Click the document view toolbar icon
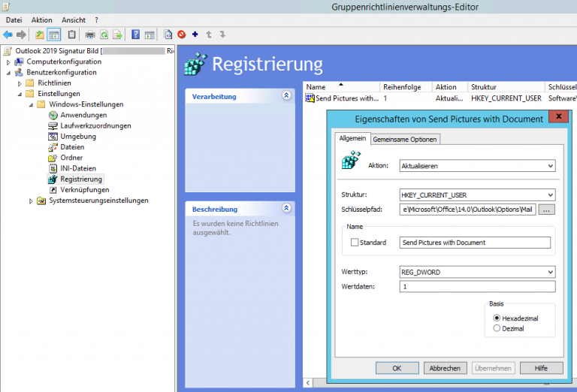This screenshot has width=577, height=392. coord(168,35)
